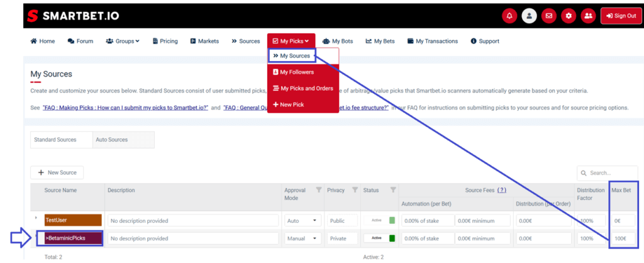Image resolution: width=644 pixels, height=263 pixels.
Task: Go to Home in navigation
Action: point(43,41)
